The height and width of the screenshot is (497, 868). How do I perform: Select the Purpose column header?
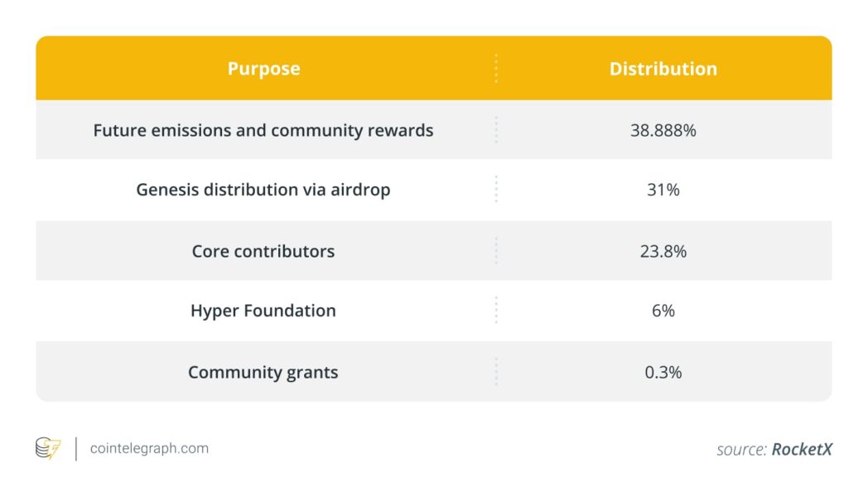point(263,69)
